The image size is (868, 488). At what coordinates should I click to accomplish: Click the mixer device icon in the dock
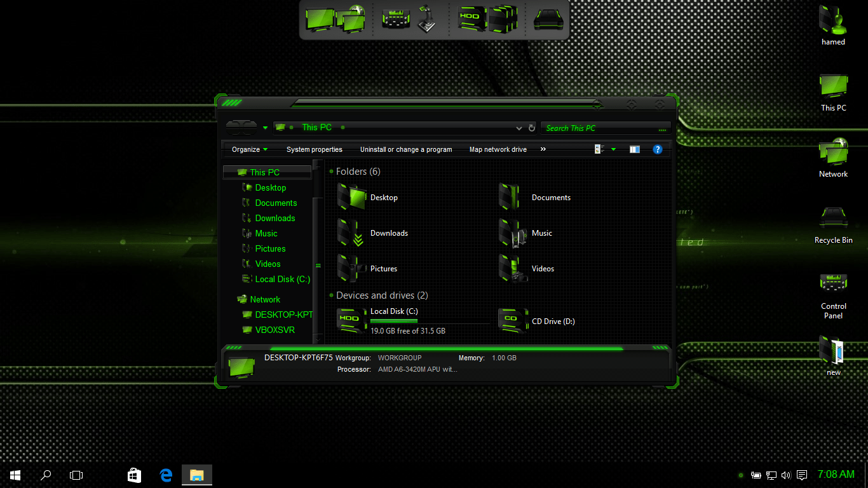(395, 19)
